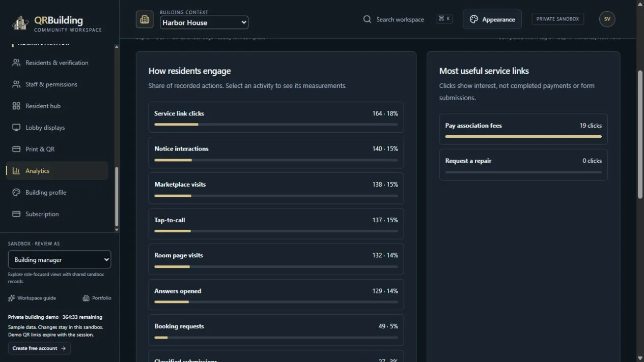Select the Analytics sidebar item
Viewport: 644px width, 362px height.
tap(57, 171)
